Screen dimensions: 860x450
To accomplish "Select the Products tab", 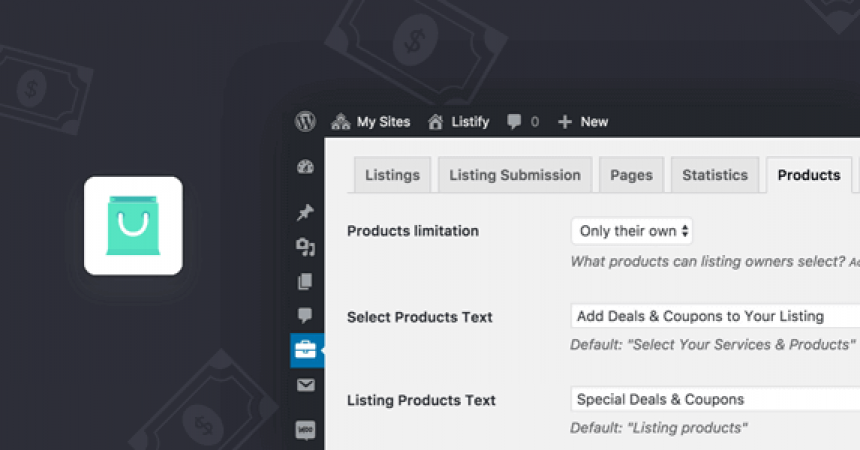I will click(x=809, y=175).
